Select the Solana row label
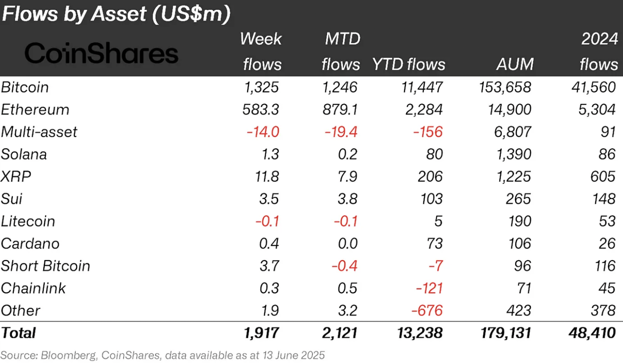Image resolution: width=623 pixels, height=364 pixels. coord(24,154)
